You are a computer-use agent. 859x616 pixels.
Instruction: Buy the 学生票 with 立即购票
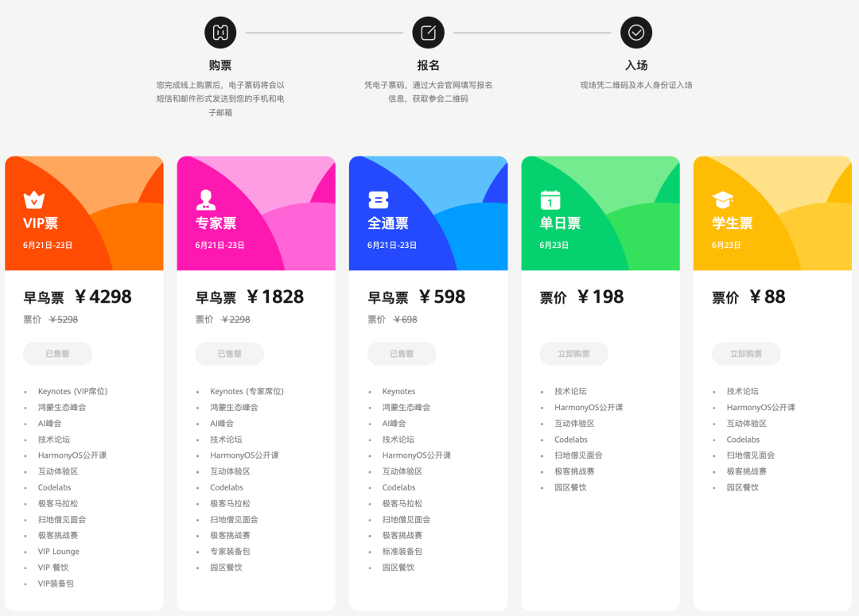(746, 354)
